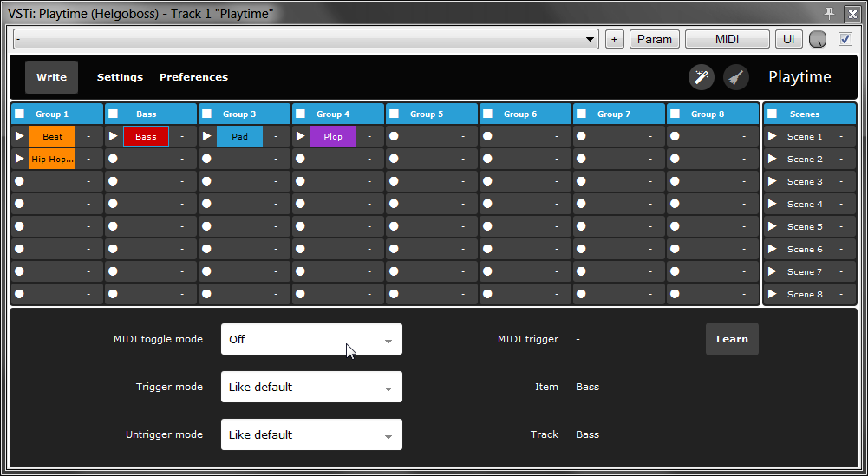
Task: Toggle the Group 3 header checkbox
Action: [207, 114]
